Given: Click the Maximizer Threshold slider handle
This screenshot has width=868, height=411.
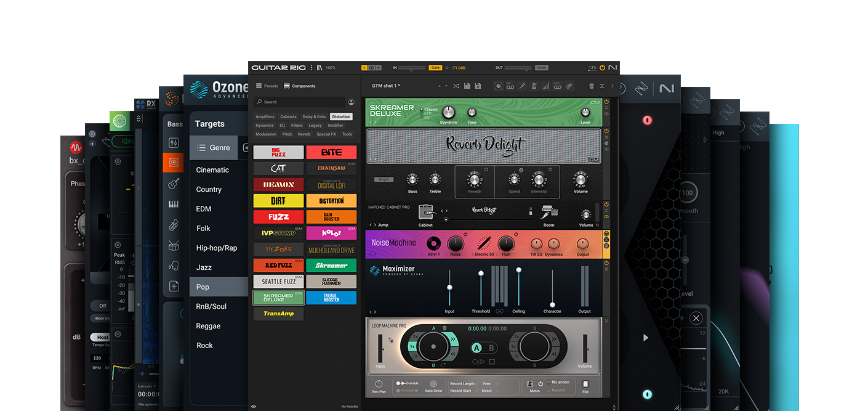Looking at the screenshot, I should 481,273.
